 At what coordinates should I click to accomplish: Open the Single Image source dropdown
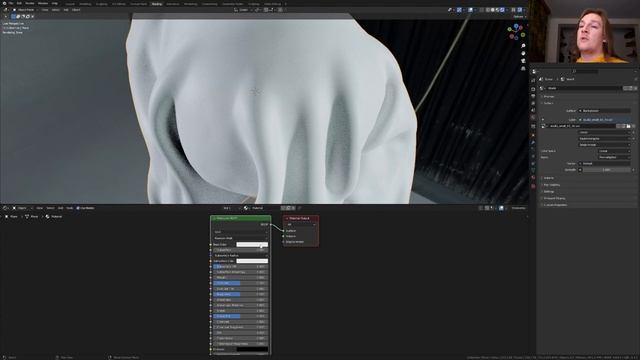click(604, 145)
